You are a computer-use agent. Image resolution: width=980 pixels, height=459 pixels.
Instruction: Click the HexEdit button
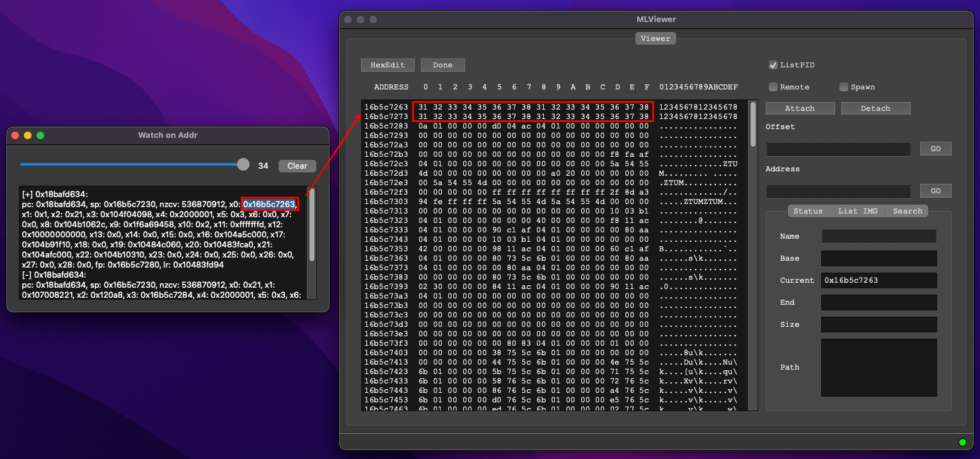(x=388, y=65)
